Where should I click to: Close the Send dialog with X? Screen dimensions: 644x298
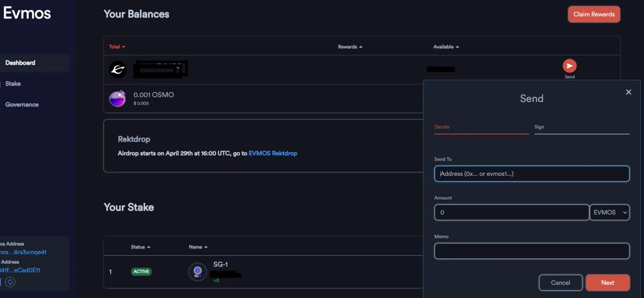tap(628, 92)
